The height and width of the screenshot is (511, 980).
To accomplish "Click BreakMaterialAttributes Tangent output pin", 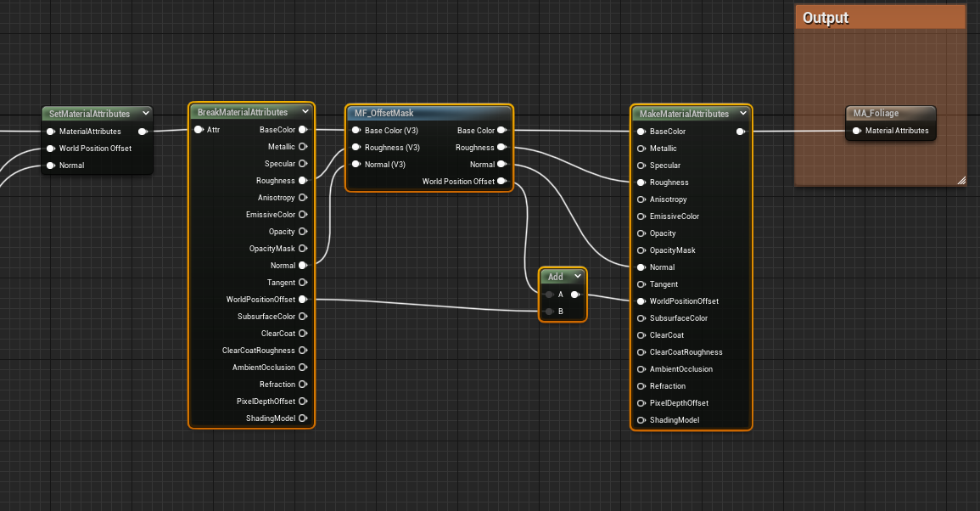I will (303, 282).
